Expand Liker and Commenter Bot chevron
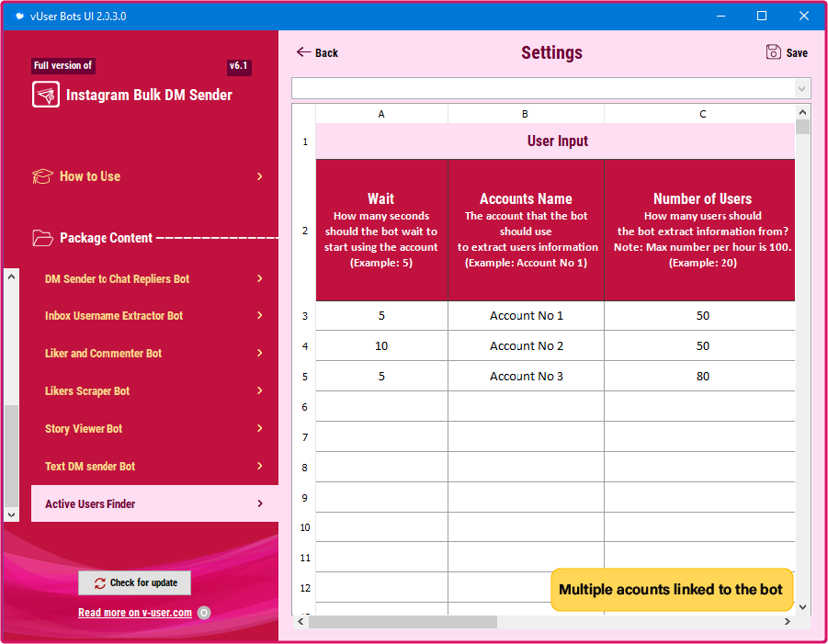The height and width of the screenshot is (644, 828). click(x=259, y=353)
